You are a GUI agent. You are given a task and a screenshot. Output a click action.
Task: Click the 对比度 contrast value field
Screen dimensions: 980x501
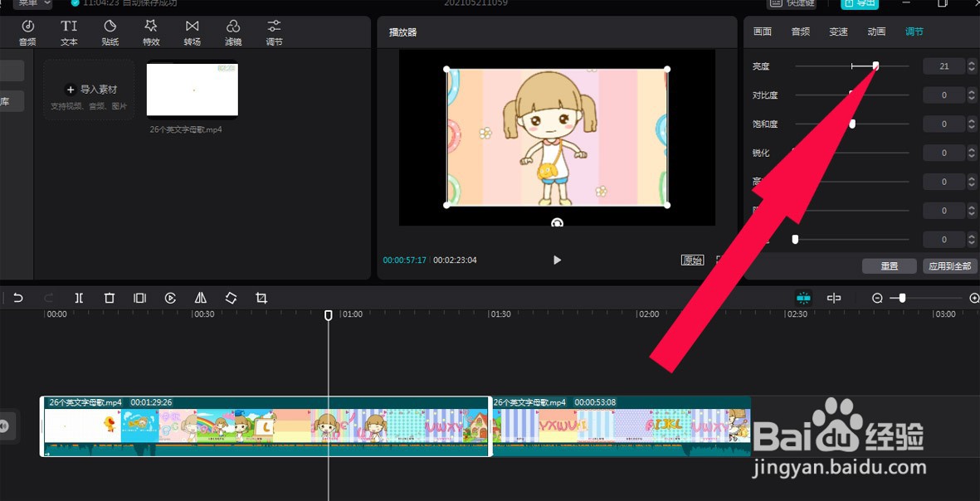point(943,95)
